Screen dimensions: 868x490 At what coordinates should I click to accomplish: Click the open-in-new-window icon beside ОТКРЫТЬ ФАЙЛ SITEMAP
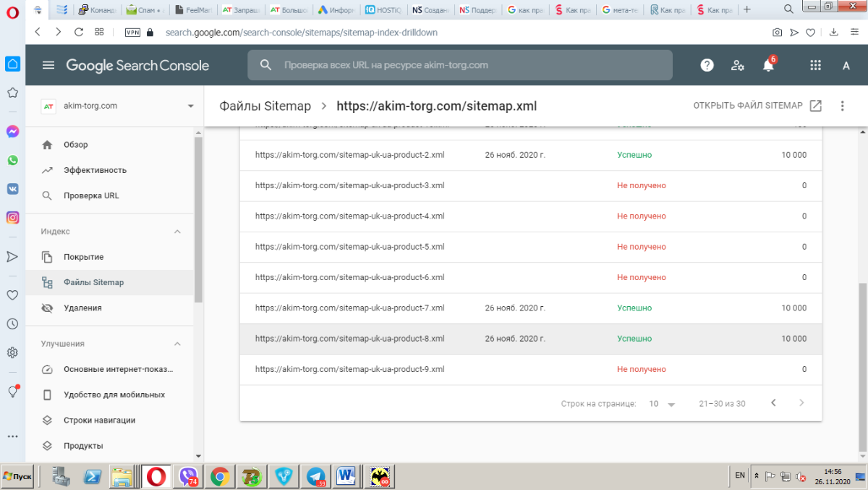coord(815,106)
